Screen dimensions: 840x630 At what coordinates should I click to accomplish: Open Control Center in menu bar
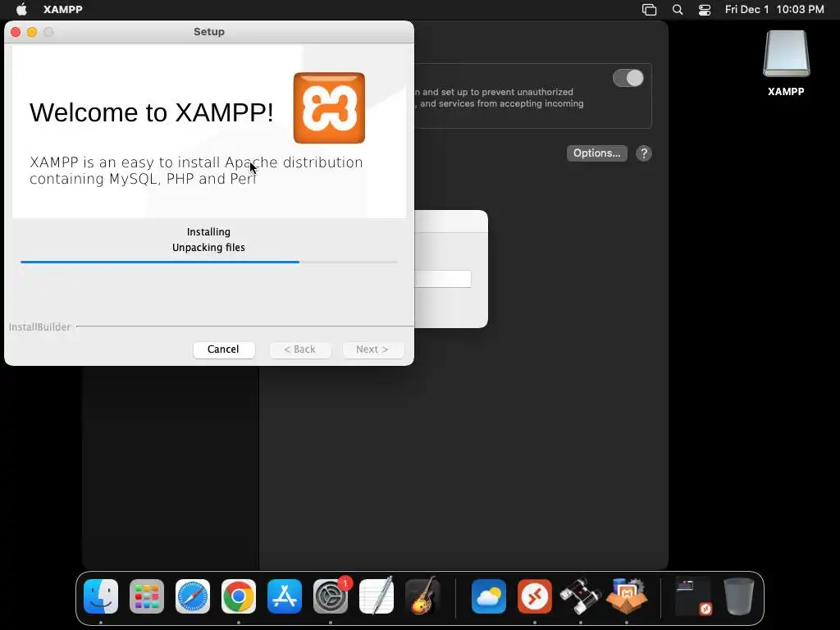pos(705,10)
